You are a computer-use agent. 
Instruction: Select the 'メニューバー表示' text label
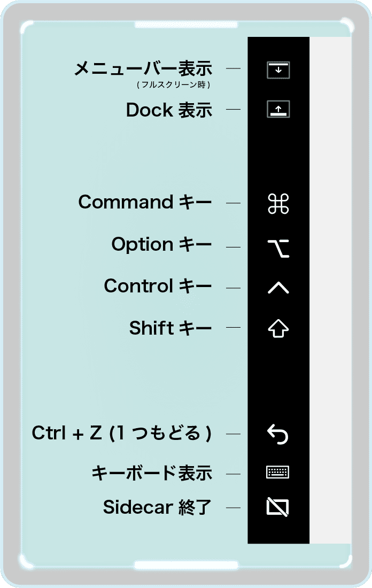coord(143,68)
